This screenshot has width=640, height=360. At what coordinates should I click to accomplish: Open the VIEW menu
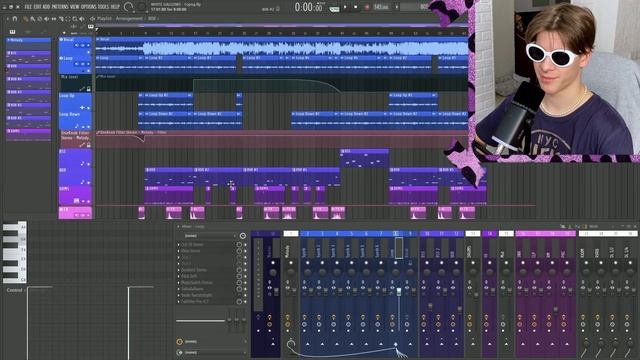(x=75, y=7)
